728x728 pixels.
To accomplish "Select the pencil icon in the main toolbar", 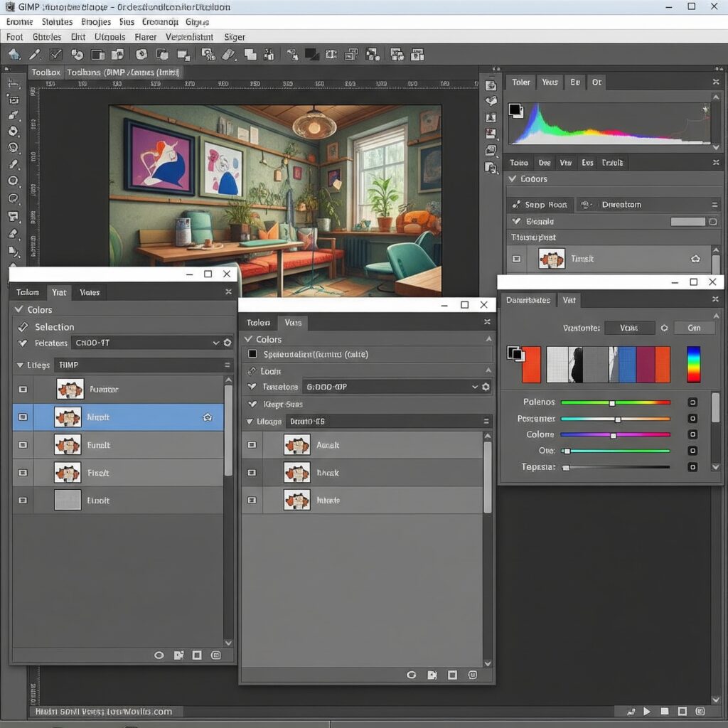I will (35, 55).
